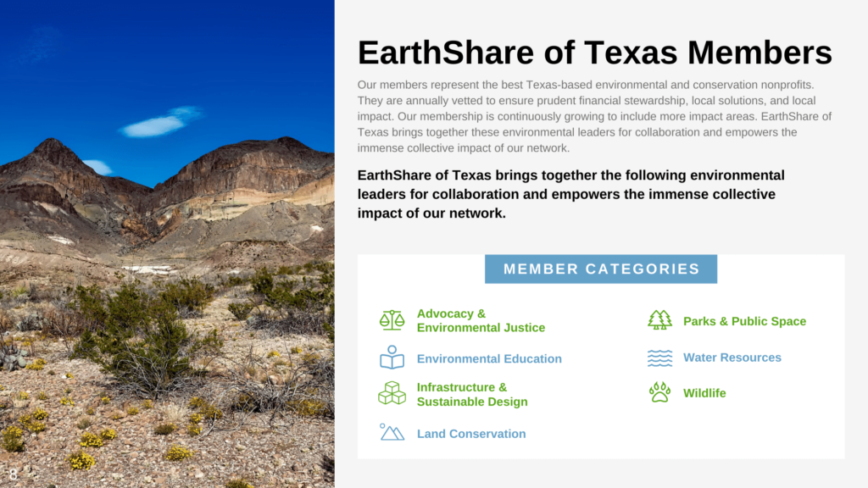Select the evergreen trees Parks icon

tap(660, 320)
